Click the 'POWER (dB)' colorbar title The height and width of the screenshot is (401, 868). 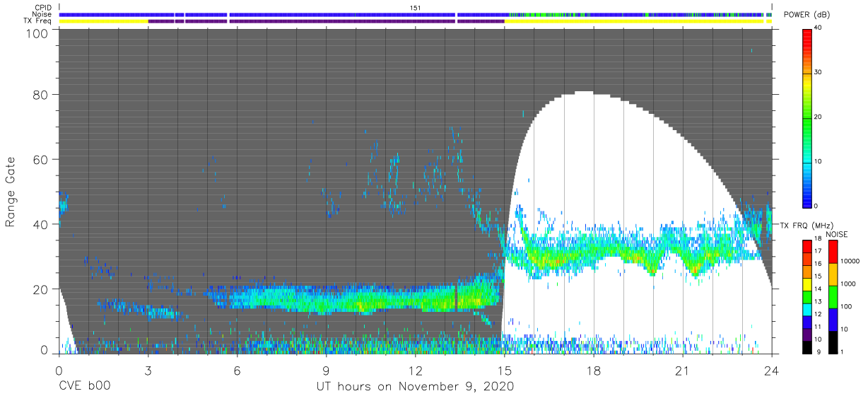807,15
